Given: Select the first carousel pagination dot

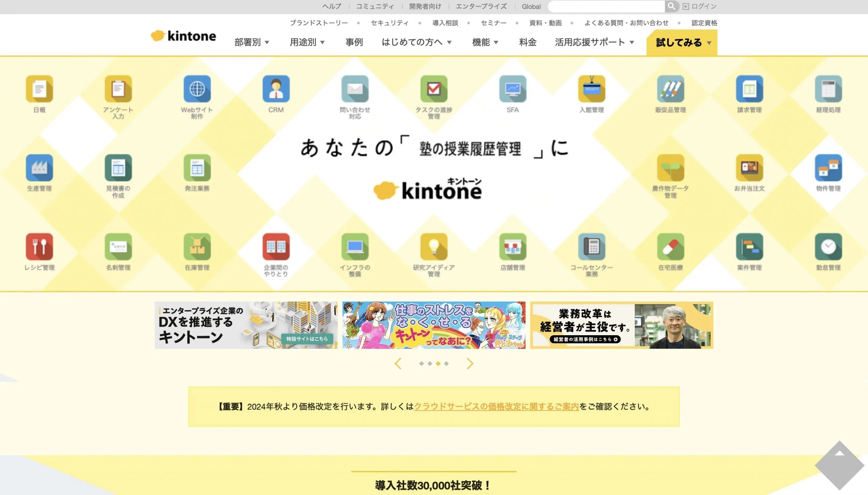Looking at the screenshot, I should (x=421, y=363).
